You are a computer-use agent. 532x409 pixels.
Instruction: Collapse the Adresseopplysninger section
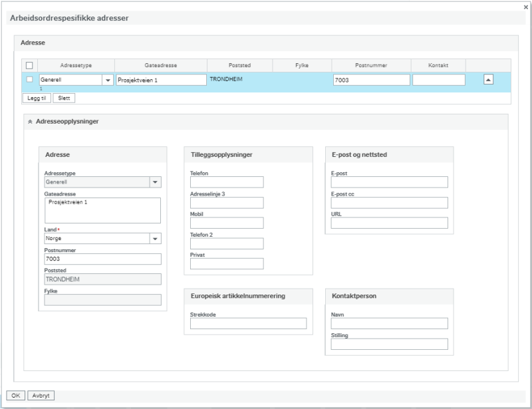[x=30, y=122]
